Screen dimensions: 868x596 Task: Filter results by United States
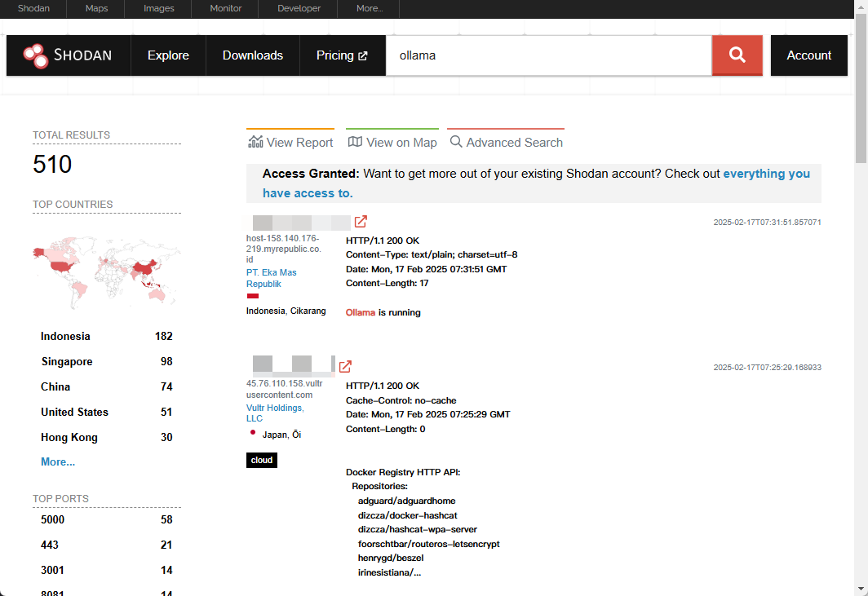pyautogui.click(x=107, y=412)
